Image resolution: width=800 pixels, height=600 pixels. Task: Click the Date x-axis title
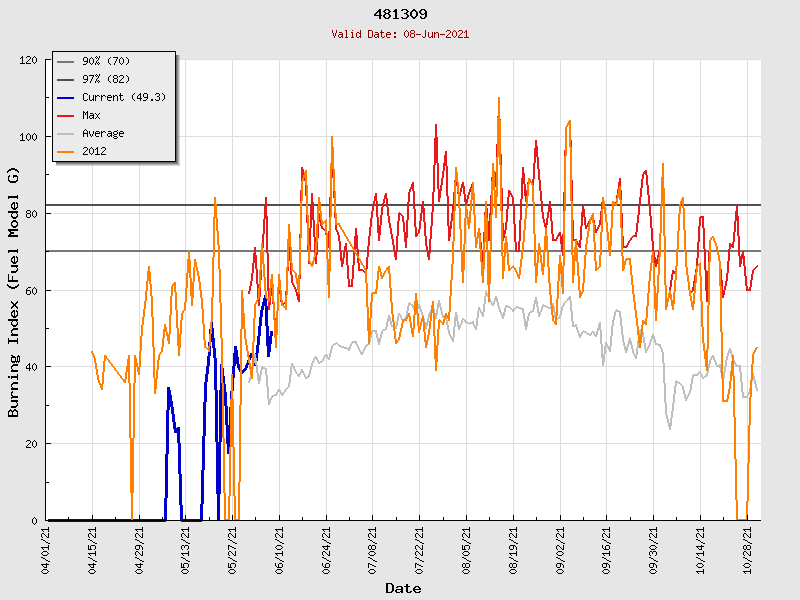tap(403, 588)
